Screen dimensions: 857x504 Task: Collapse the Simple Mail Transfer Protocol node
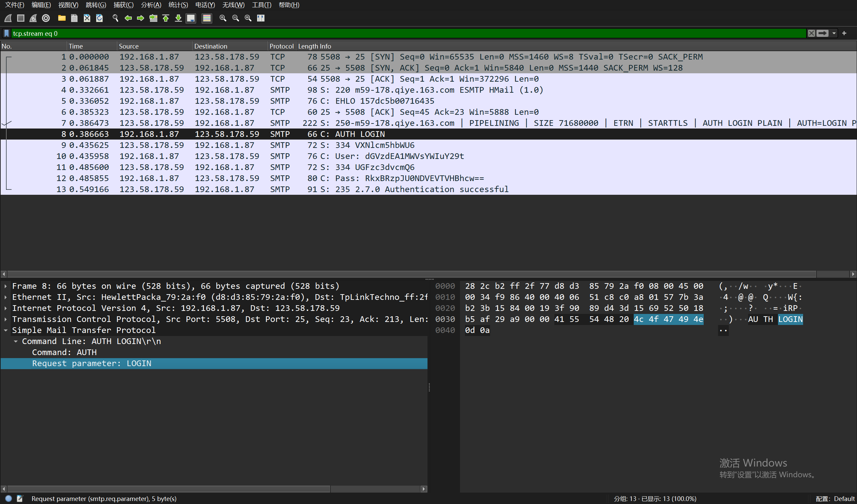click(x=5, y=330)
